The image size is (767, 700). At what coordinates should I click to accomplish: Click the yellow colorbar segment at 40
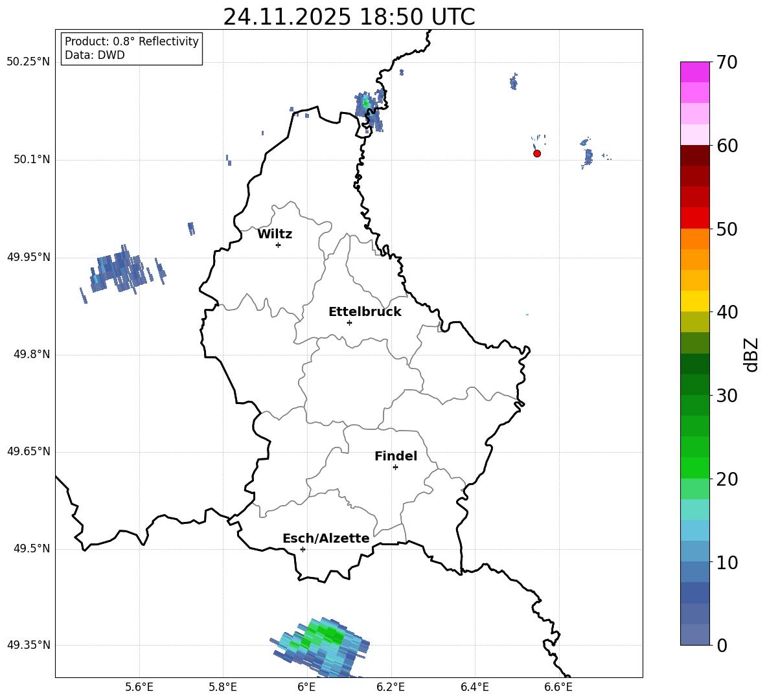[695, 301]
